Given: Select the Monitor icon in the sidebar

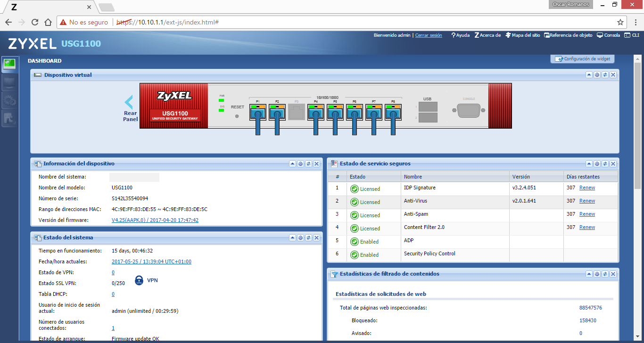Looking at the screenshot, I should coord(9,82).
